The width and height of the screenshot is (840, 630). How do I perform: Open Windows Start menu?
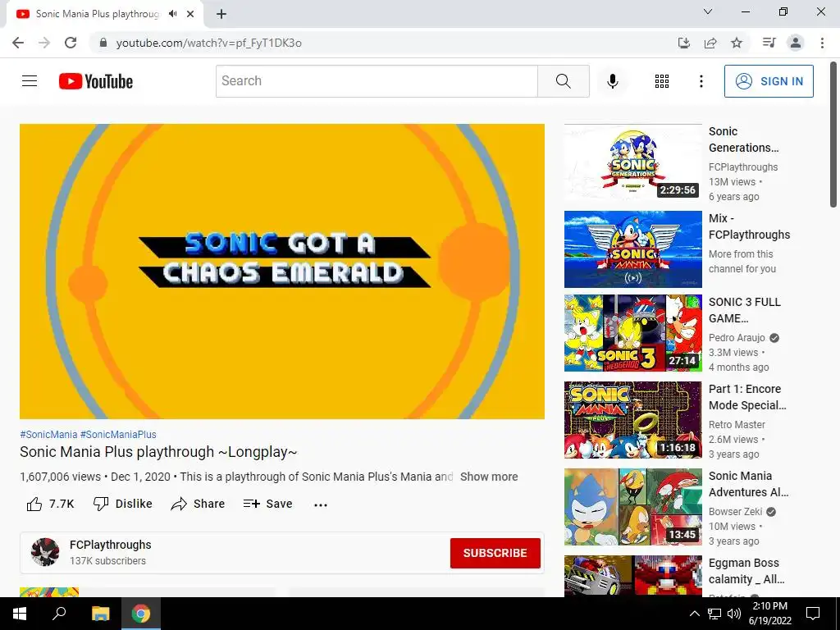20,614
